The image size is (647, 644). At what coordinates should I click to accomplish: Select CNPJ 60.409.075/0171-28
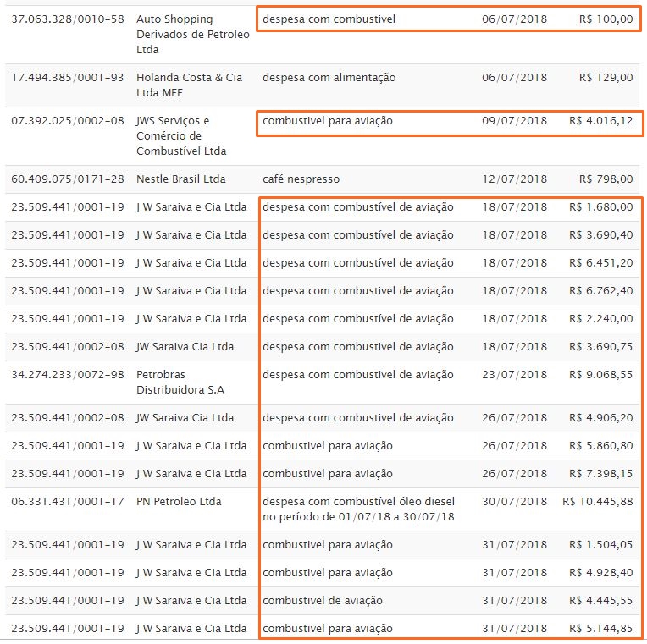pyautogui.click(x=68, y=179)
